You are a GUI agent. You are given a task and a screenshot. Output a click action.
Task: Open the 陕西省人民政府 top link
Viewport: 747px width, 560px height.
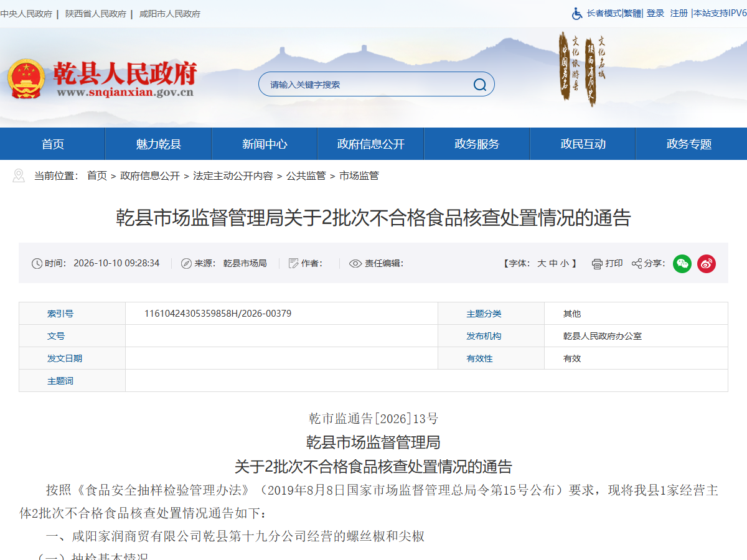(x=96, y=14)
